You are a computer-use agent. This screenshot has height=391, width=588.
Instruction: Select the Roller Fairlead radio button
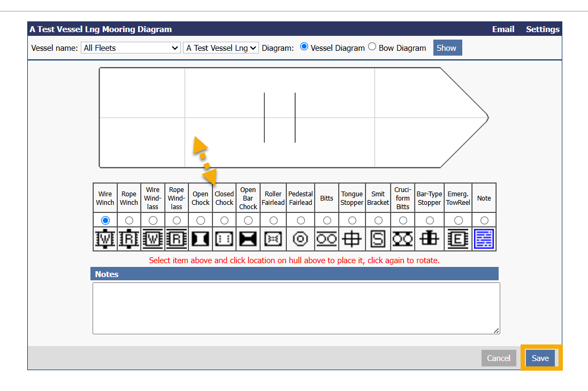(273, 220)
